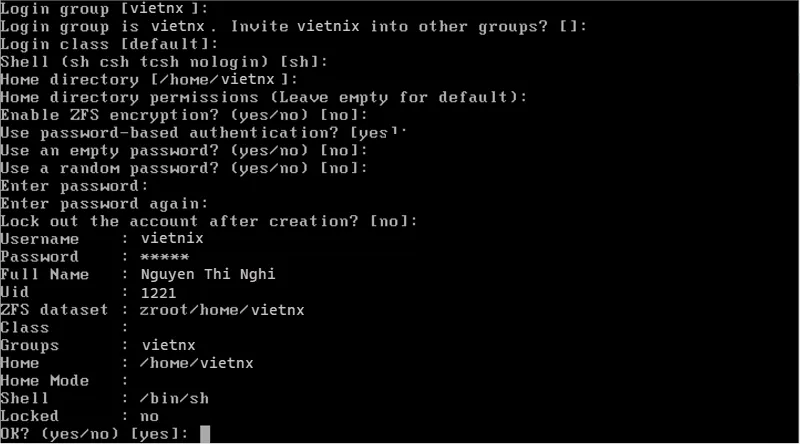
Task: Click the blinking cursor after OK prompt
Action: (205, 434)
